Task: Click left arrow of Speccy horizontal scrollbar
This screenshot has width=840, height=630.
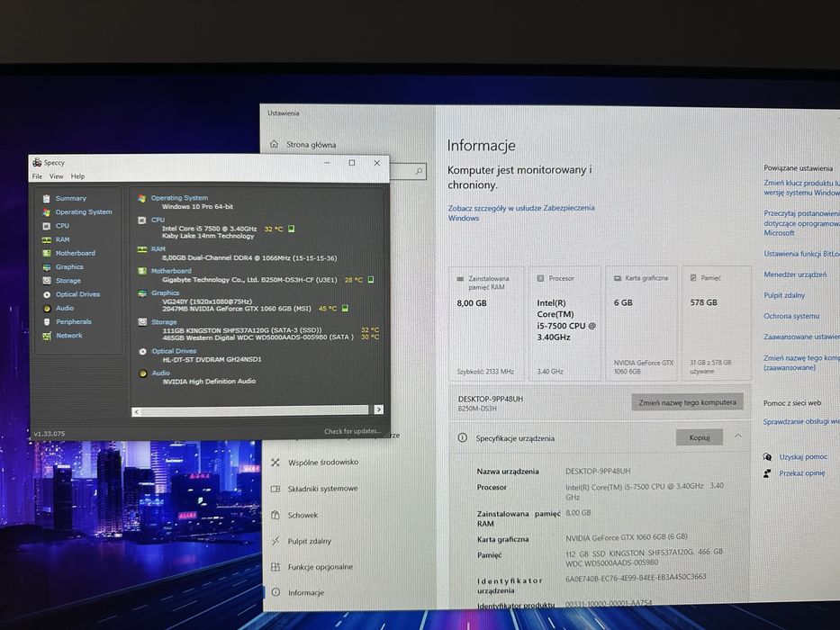Action: point(137,412)
